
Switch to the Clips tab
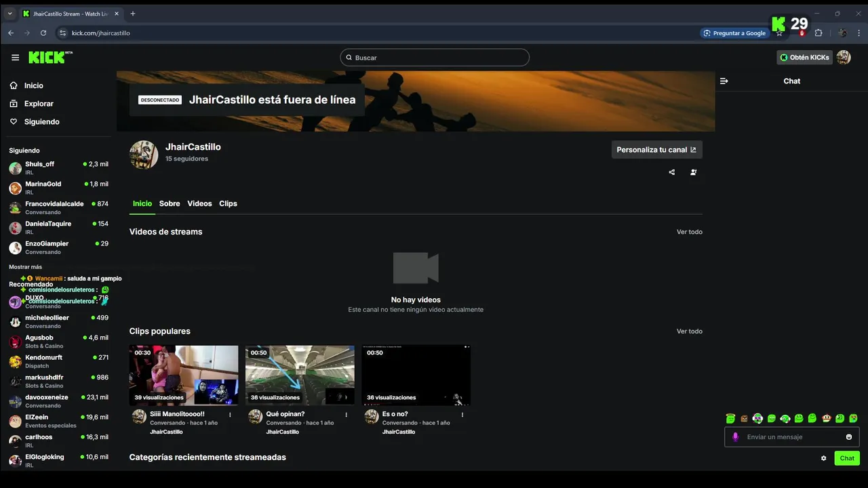pos(228,203)
